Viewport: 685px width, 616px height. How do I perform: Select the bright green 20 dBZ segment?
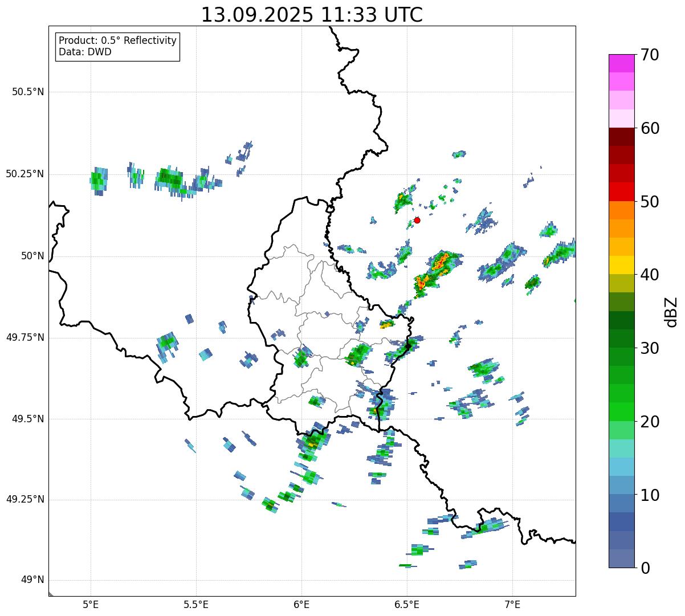pyautogui.click(x=621, y=412)
